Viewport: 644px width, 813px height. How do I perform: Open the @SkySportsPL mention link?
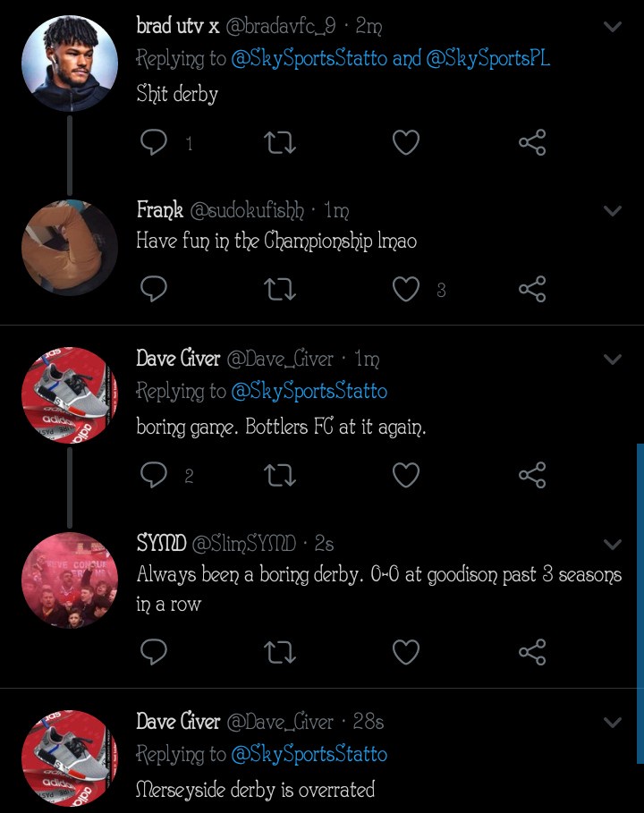488,59
